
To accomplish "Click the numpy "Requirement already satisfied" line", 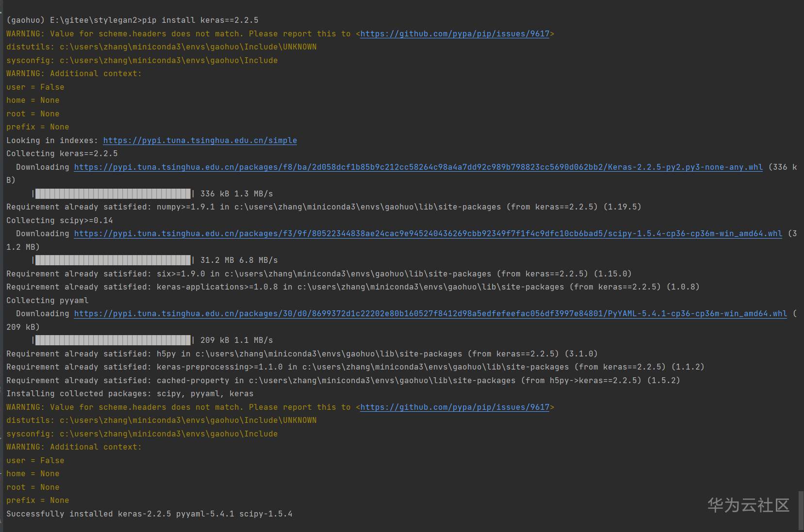I will coord(323,207).
